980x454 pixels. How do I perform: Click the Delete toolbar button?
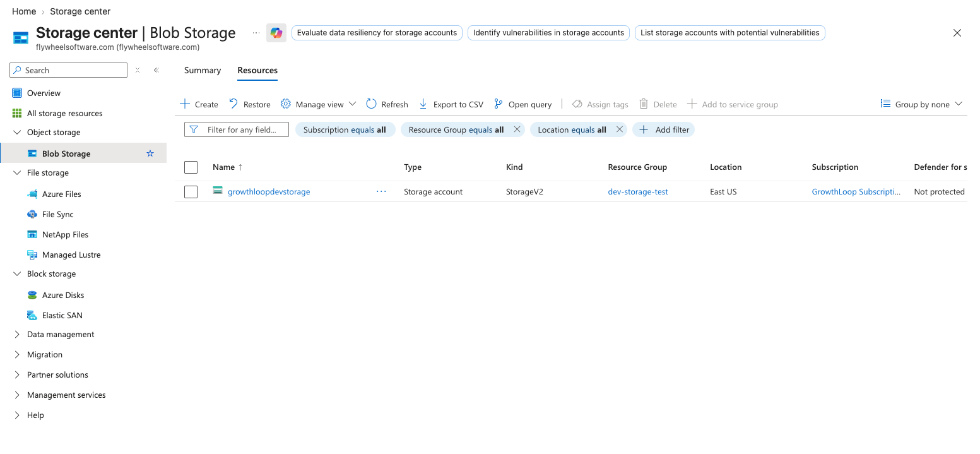coord(658,104)
